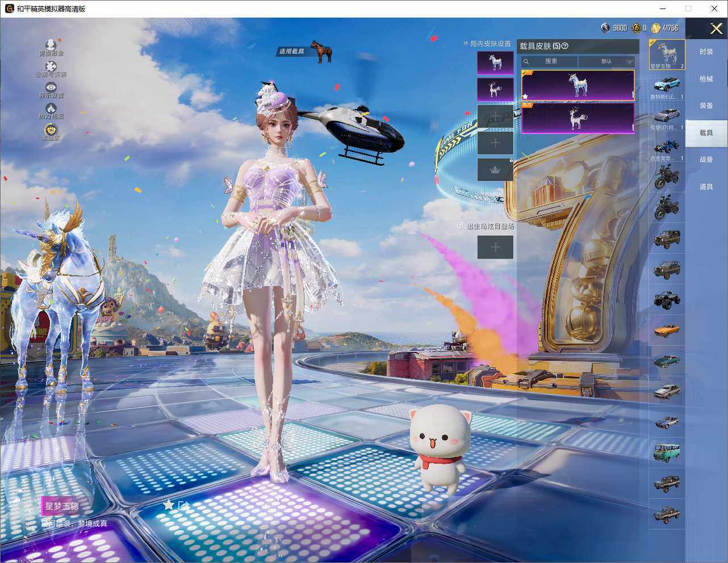Close the wardrobe with gold X
This screenshot has width=728, height=563.
(x=717, y=28)
